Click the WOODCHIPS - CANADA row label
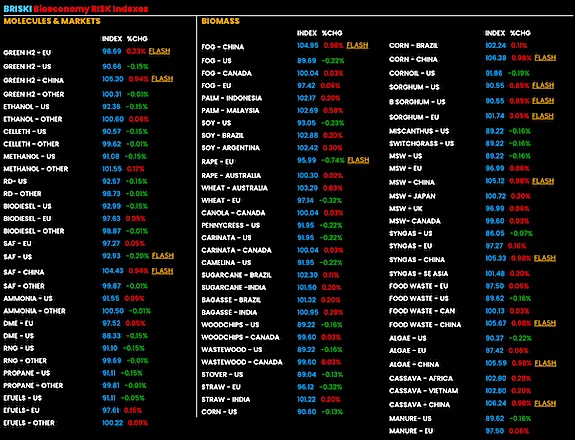 point(241,337)
